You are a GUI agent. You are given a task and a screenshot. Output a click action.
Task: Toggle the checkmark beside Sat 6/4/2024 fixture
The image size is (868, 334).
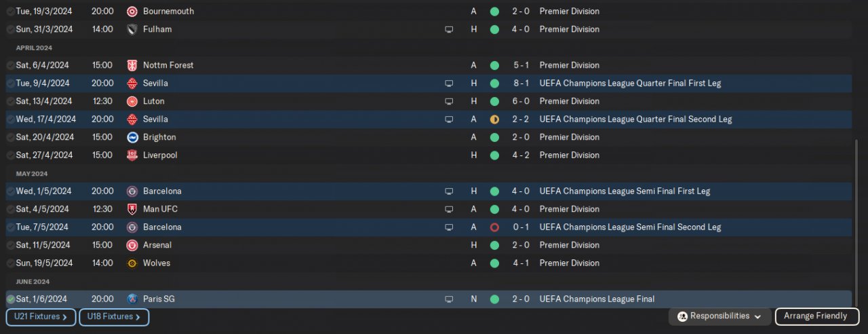point(11,66)
